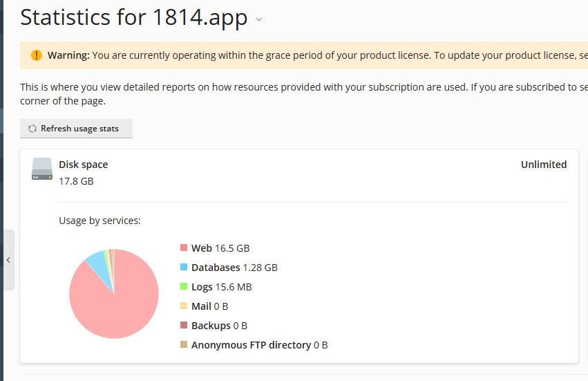Collapse the sidebar using the left arrow handle
588x381 pixels.
click(x=8, y=260)
